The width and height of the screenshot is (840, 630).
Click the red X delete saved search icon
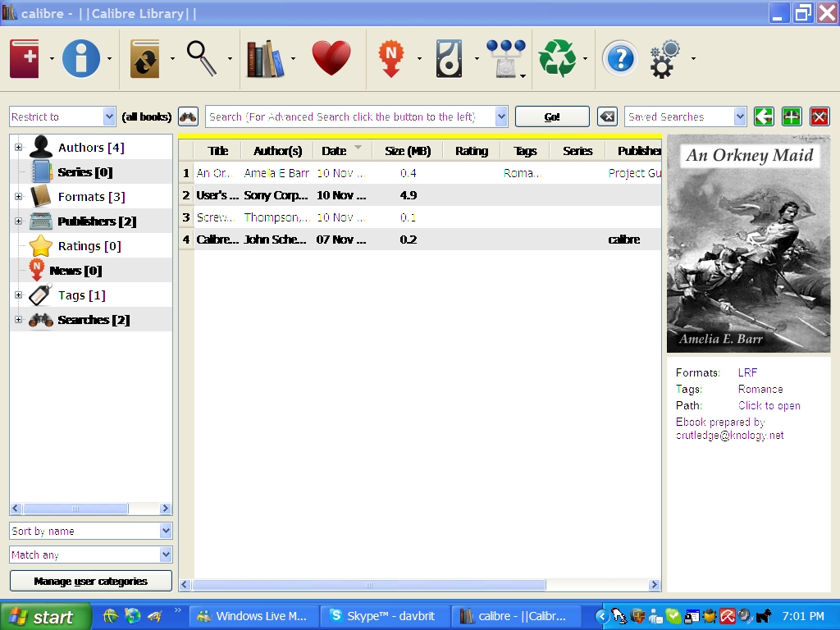pyautogui.click(x=819, y=116)
